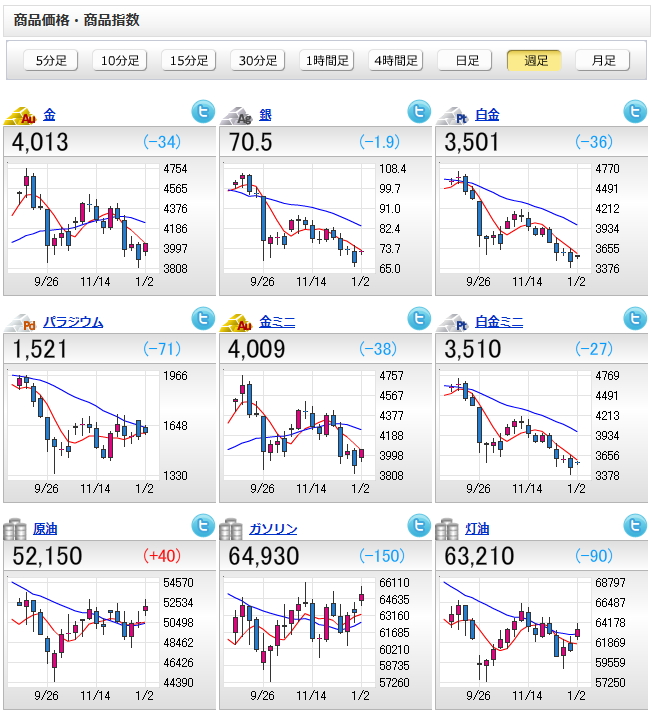Click the Twitter icon beside 金 (gold)
The height and width of the screenshot is (718, 651).
203,112
